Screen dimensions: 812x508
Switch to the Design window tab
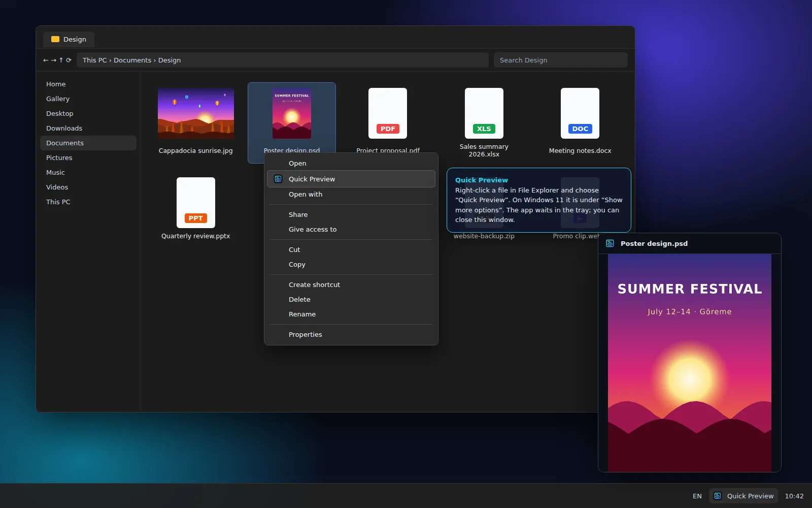pos(69,39)
